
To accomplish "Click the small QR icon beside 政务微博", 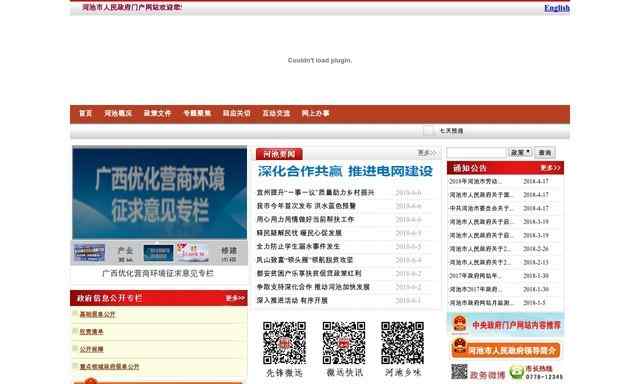I will (x=459, y=372).
